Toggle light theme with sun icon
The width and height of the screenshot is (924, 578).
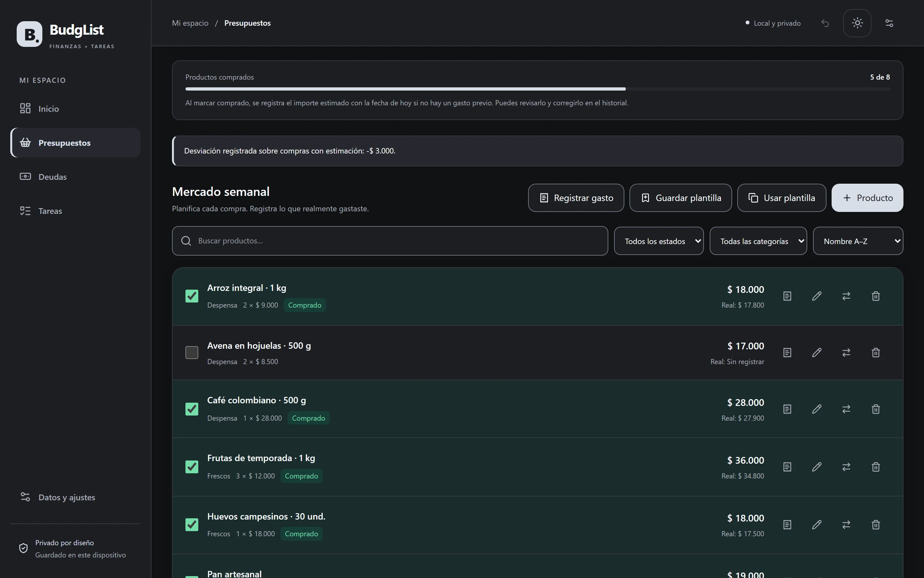click(857, 23)
